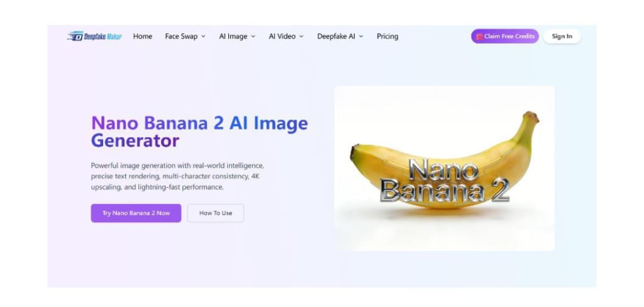This screenshot has height=307, width=644.
Task: Expand the Deepfake AI dropdown chevron
Action: coord(361,36)
